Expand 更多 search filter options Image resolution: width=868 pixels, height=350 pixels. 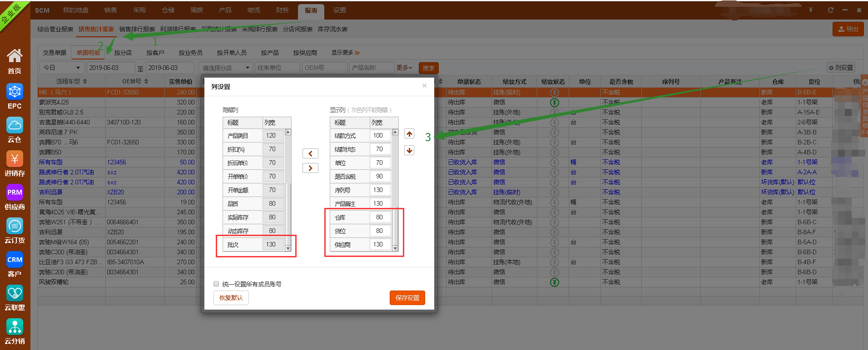click(404, 68)
